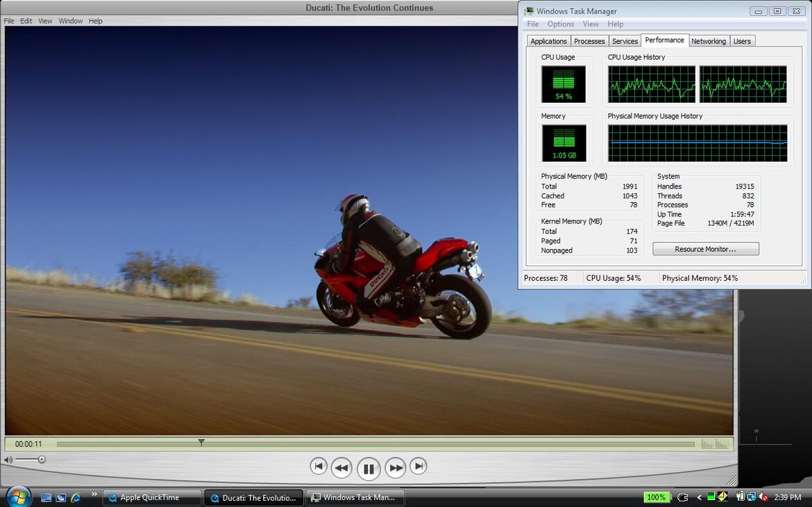Viewport: 812px width, 507px height.
Task: Switch to the Processes tab
Action: coord(589,42)
